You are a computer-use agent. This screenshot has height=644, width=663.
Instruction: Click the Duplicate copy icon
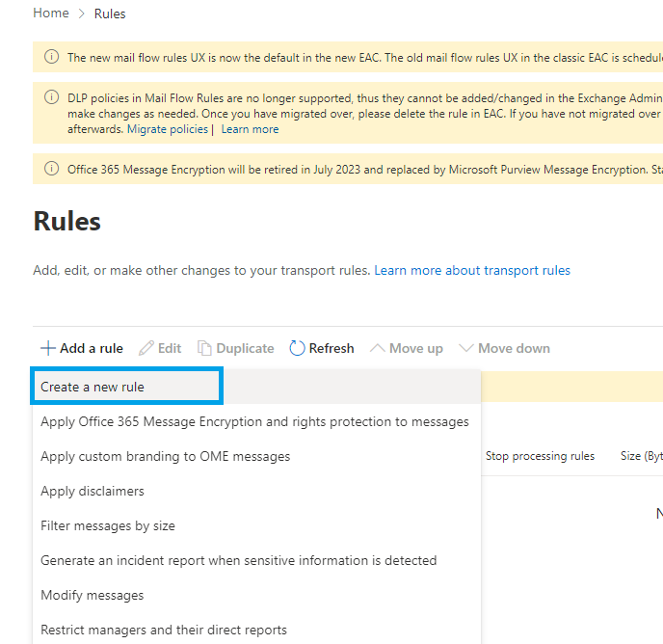click(204, 348)
